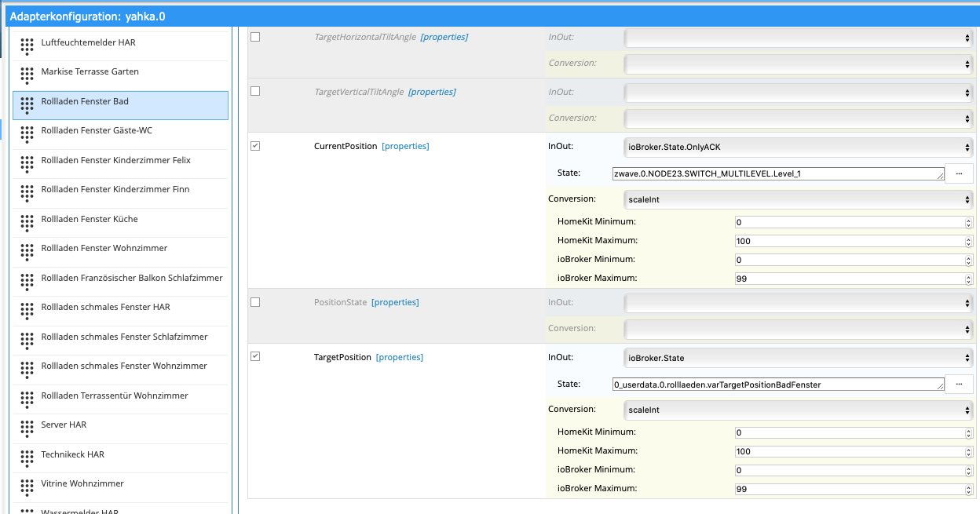Viewport: 980px width, 514px height.
Task: Enable the TargetHorizontalTiltAngle characteristic checkbox
Action: click(255, 37)
